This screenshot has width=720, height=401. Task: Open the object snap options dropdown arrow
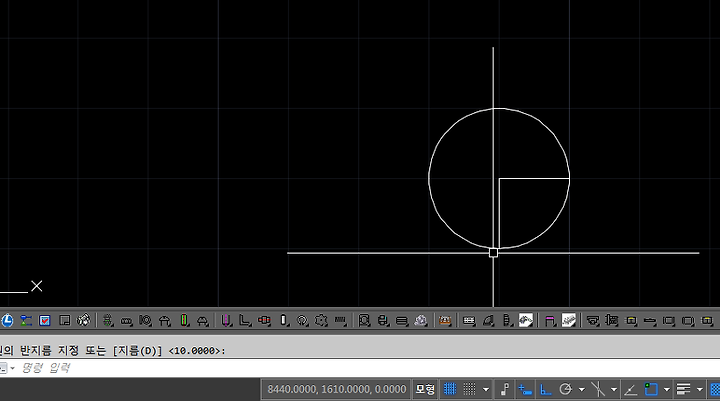667,390
